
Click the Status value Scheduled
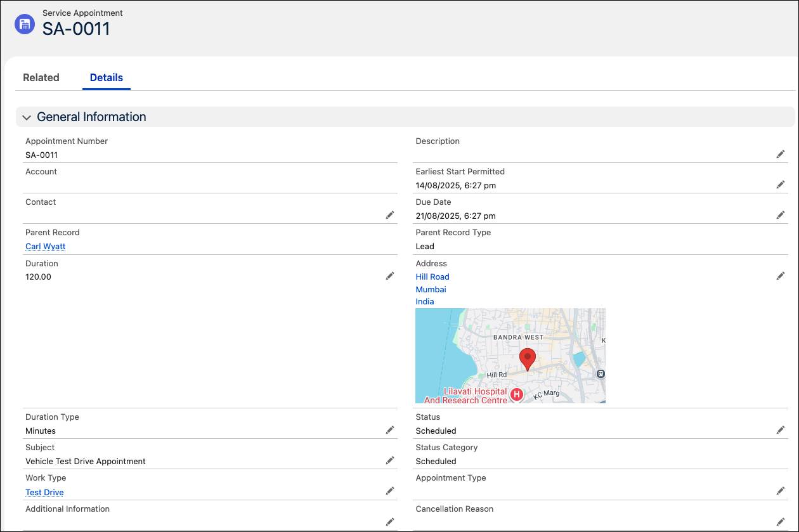click(436, 431)
